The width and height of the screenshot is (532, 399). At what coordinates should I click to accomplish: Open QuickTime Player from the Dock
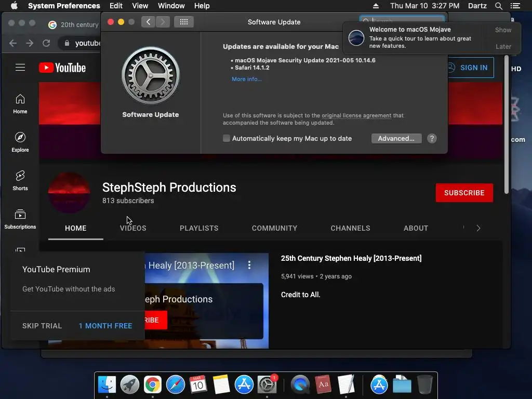tap(300, 385)
